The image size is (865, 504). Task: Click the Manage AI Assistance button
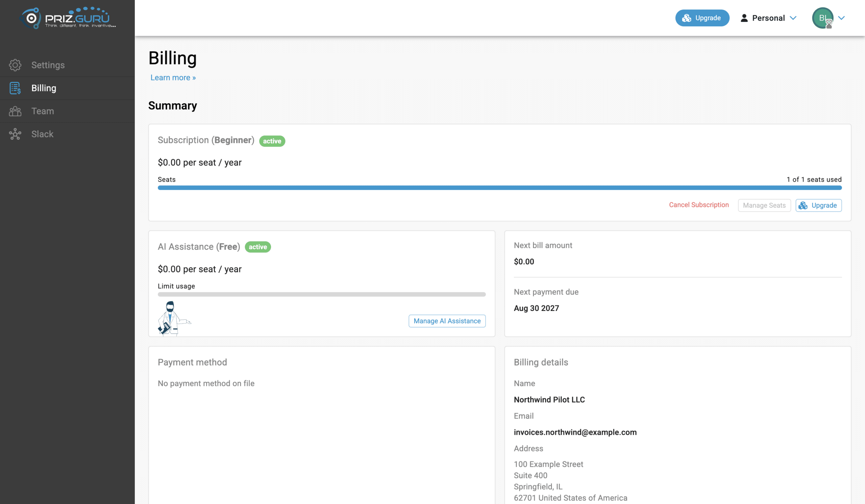pyautogui.click(x=447, y=321)
